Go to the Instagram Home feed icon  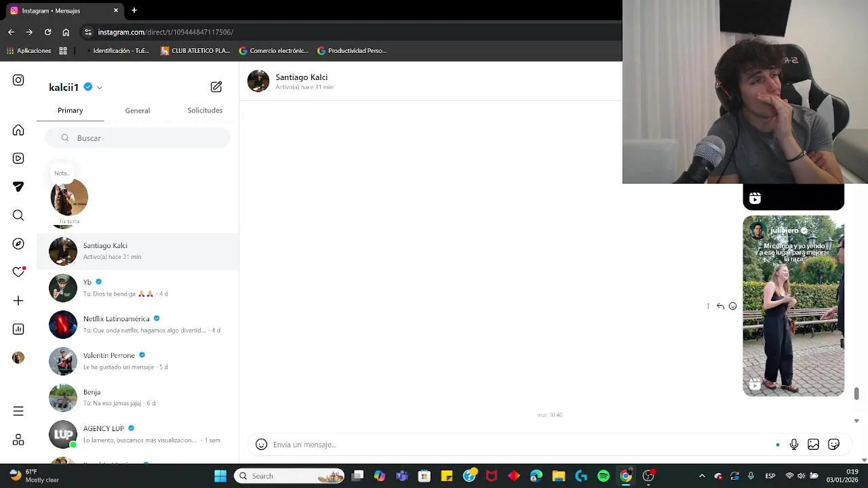18,130
